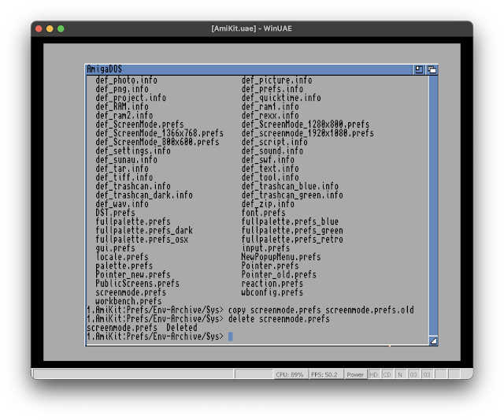Click the AmigaDOS window zoom gadget
The width and height of the screenshot is (504, 420).
point(419,69)
